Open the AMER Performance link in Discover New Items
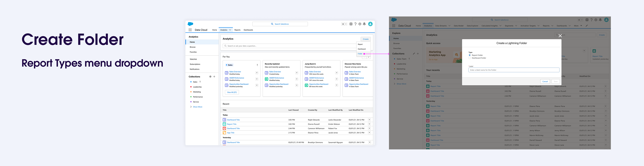The height and width of the screenshot is (166, 644). 356,78
